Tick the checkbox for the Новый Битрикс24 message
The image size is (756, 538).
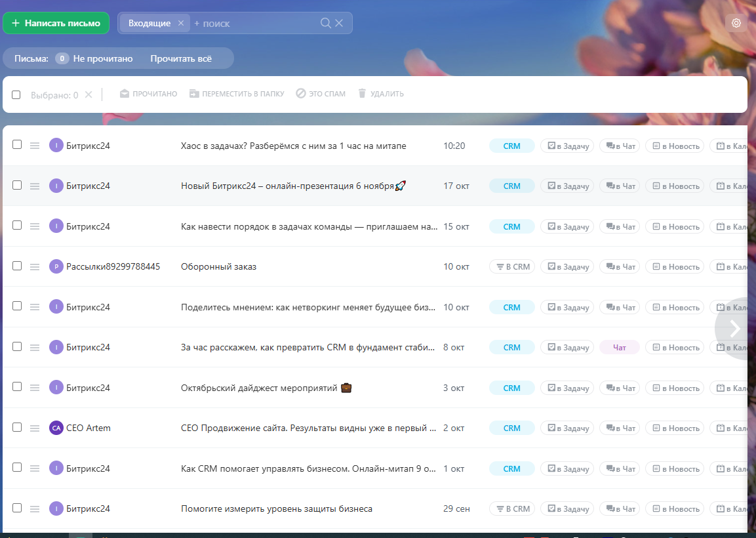(17, 185)
